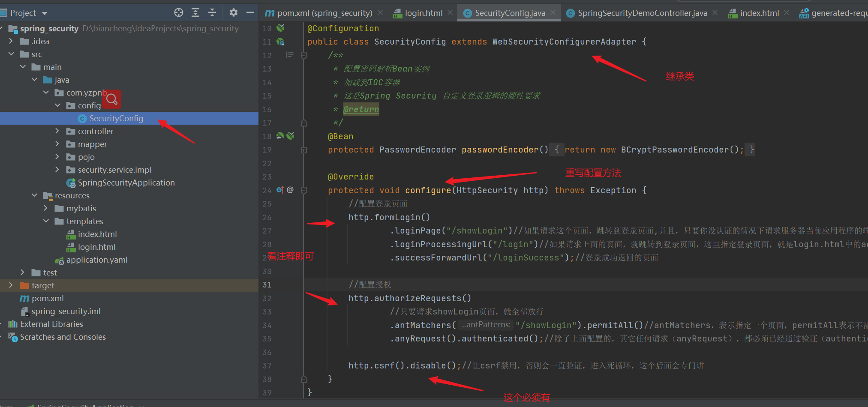
Task: Click the magnifier icon near the config package
Action: pos(112,99)
